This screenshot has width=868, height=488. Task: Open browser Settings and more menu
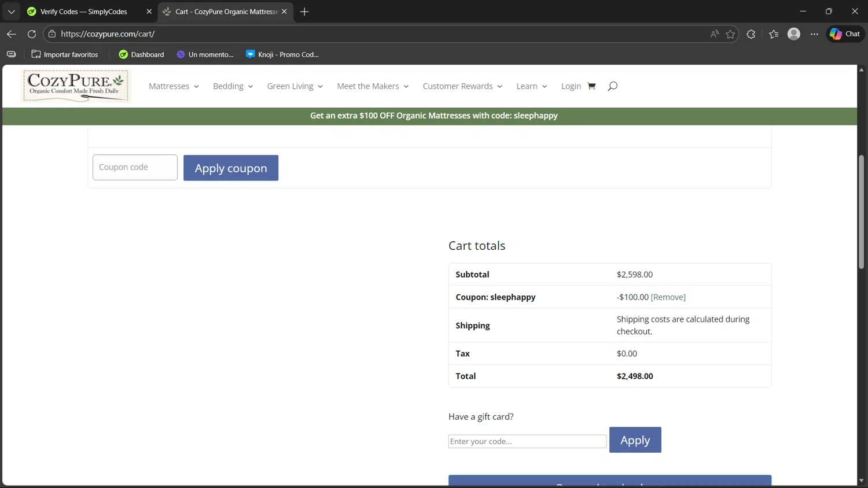814,34
